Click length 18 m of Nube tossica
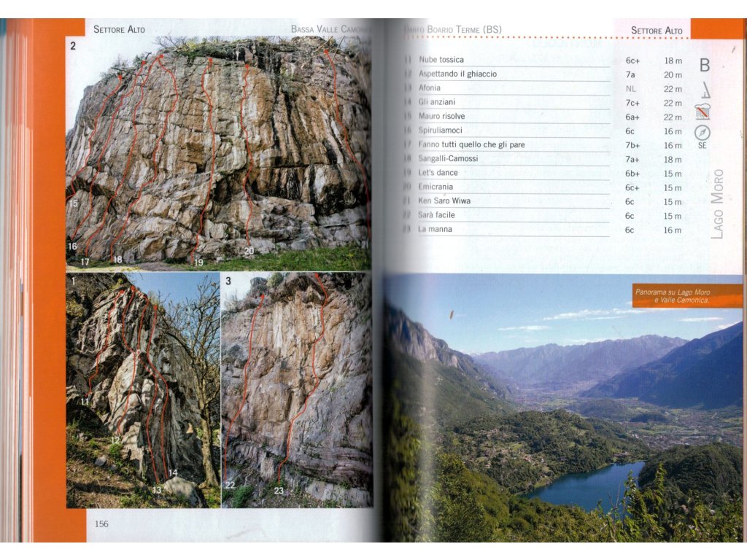This screenshot has height=560, width=747. tap(673, 61)
